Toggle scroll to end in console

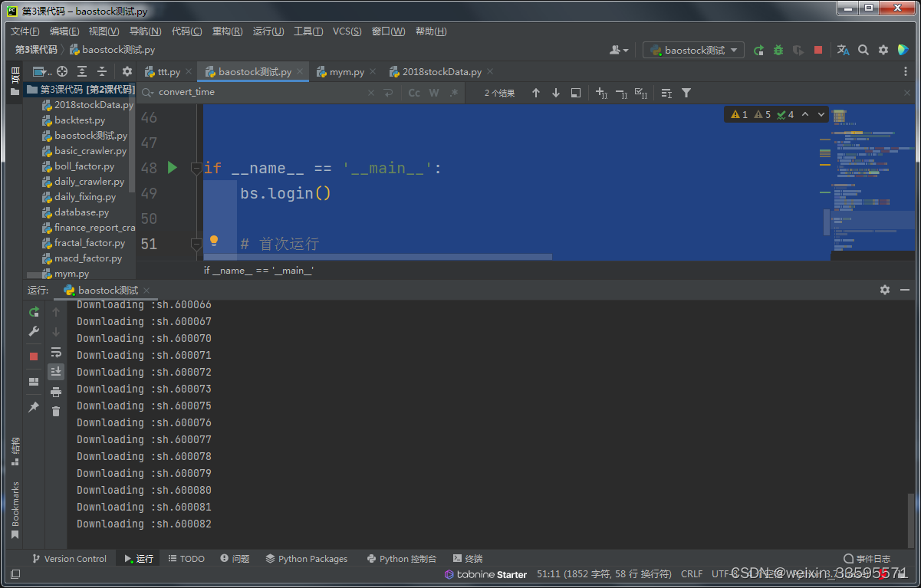pos(56,372)
